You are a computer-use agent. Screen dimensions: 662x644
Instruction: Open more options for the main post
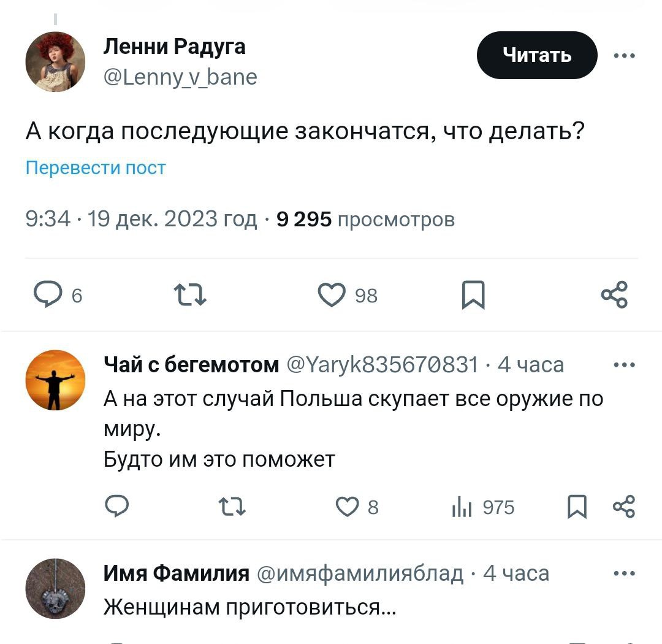tap(624, 56)
